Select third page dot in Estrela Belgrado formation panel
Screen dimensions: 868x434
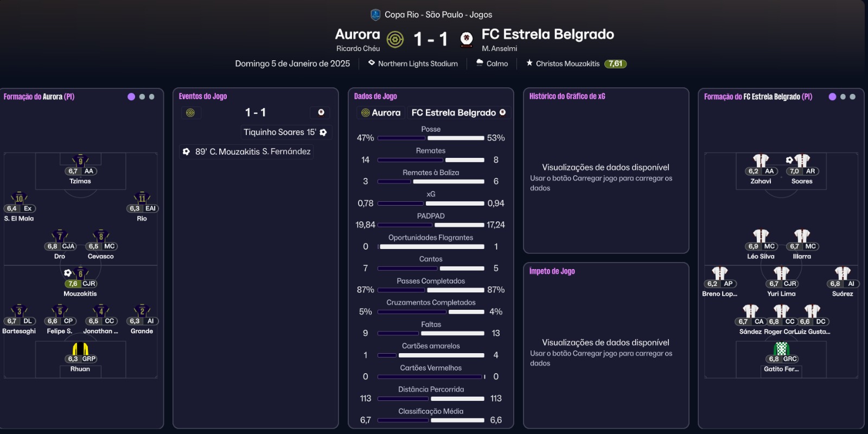pyautogui.click(x=852, y=97)
